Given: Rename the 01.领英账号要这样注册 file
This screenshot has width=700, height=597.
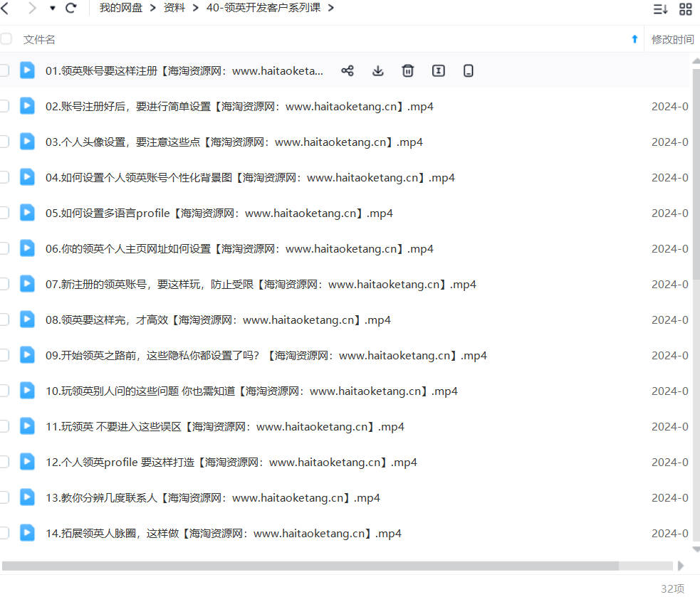Looking at the screenshot, I should point(439,70).
